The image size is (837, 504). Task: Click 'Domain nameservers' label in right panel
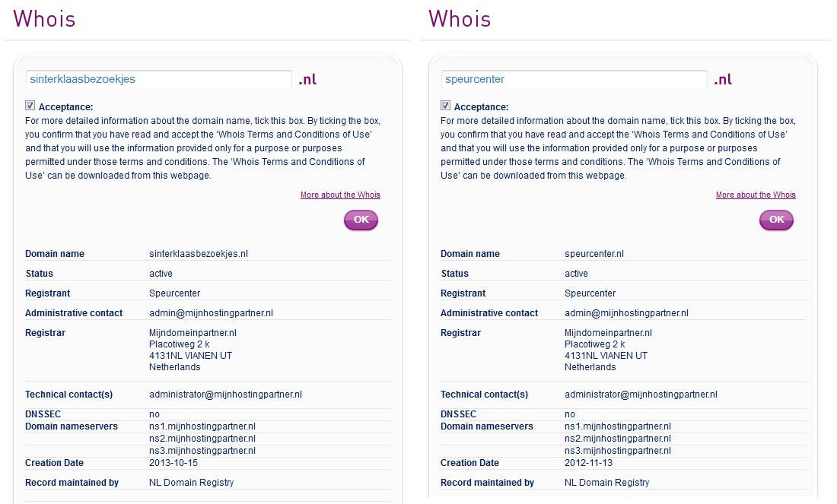(487, 426)
